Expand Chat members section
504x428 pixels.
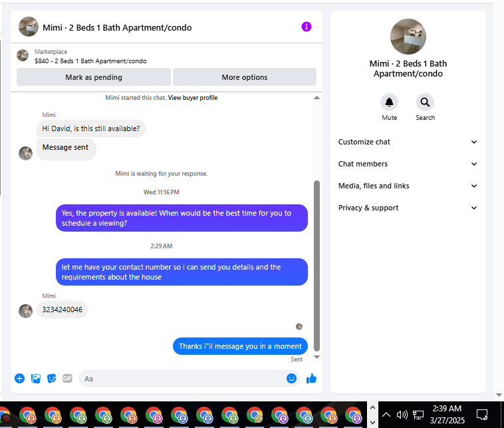click(x=408, y=164)
